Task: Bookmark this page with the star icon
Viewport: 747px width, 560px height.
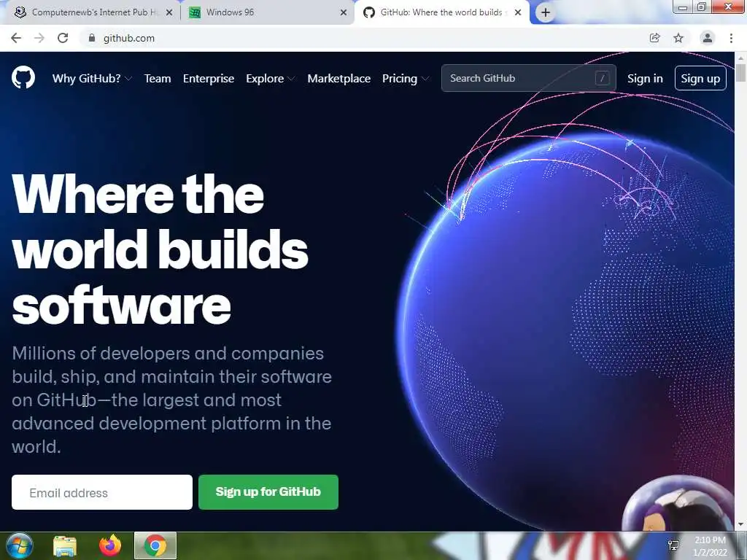Action: coord(678,38)
